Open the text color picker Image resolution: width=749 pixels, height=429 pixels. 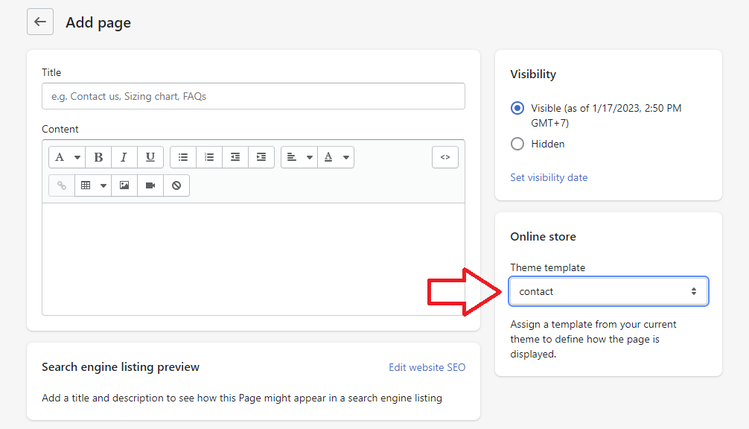[336, 157]
